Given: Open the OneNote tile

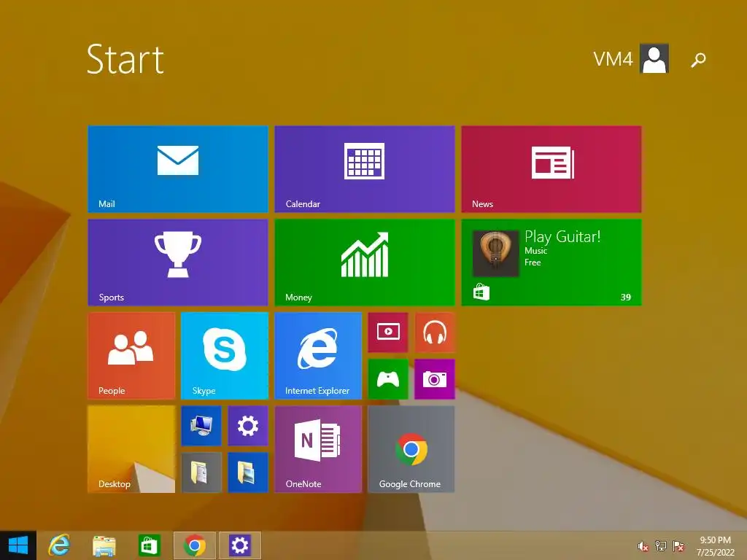Looking at the screenshot, I should coord(318,449).
